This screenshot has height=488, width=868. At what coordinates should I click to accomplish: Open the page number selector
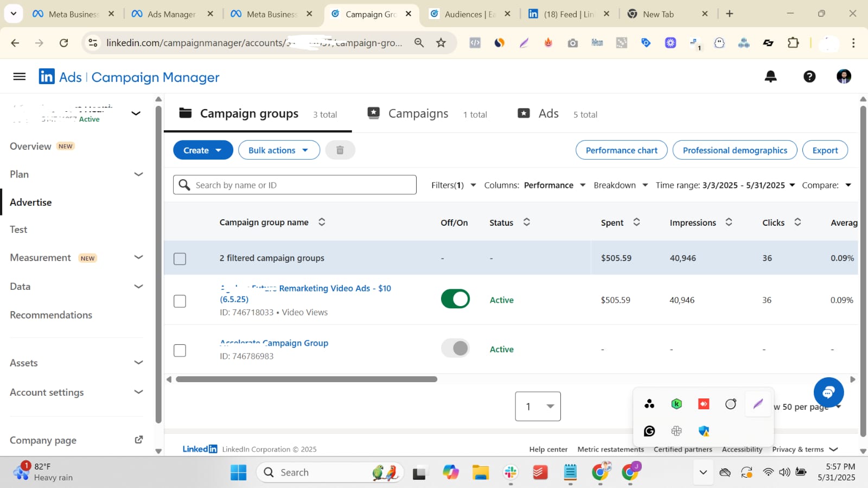point(538,406)
